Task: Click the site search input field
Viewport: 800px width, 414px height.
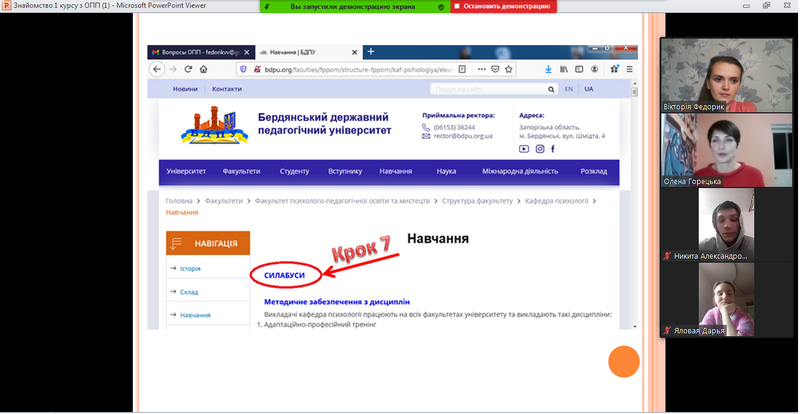Action: coord(488,89)
